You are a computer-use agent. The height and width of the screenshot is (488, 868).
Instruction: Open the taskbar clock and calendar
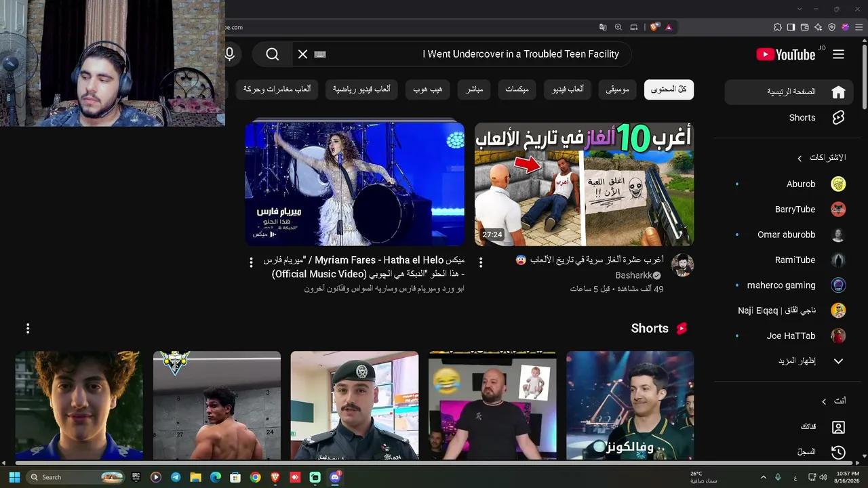coord(847,477)
